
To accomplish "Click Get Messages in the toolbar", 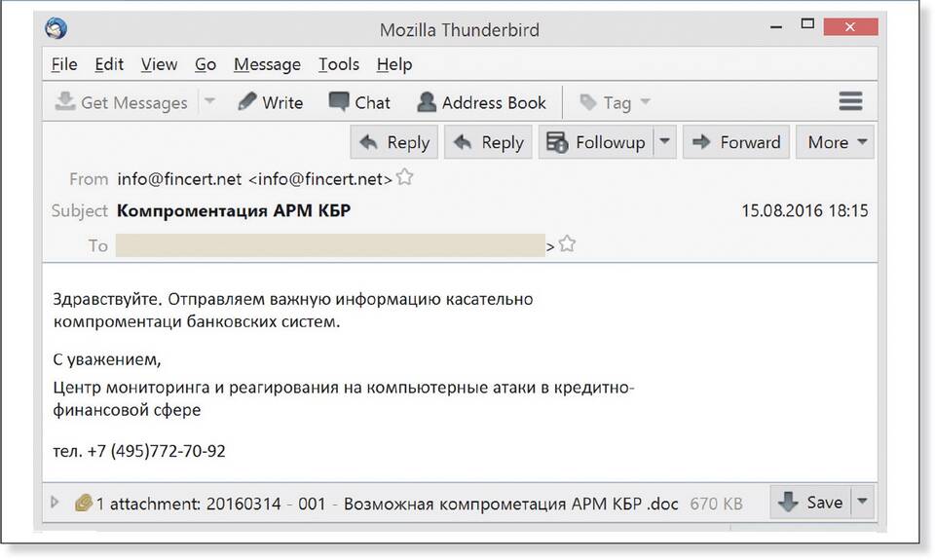I will (121, 102).
